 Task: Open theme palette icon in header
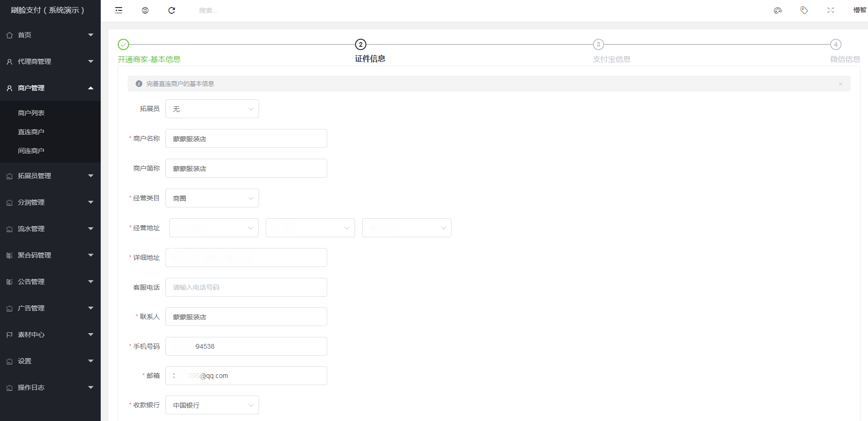(x=778, y=10)
